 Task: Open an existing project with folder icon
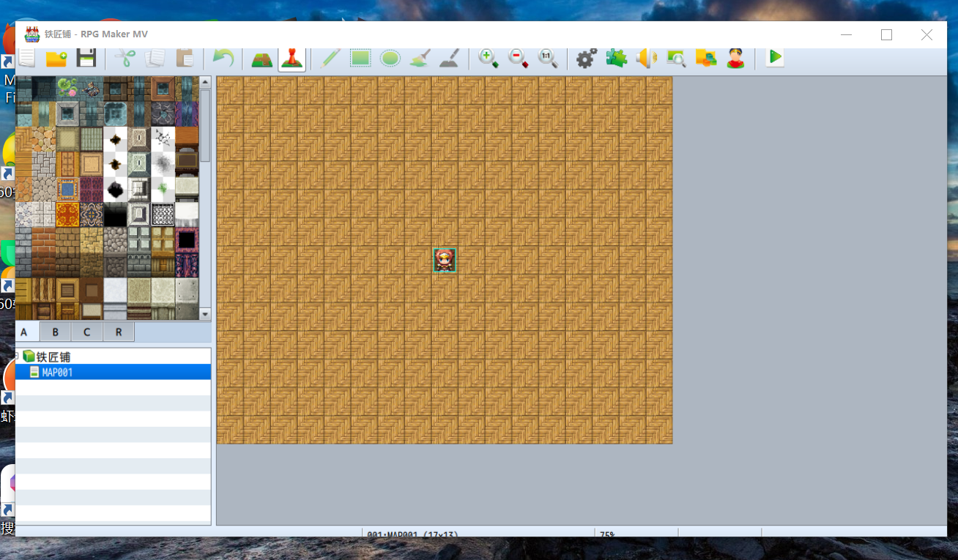pos(56,58)
